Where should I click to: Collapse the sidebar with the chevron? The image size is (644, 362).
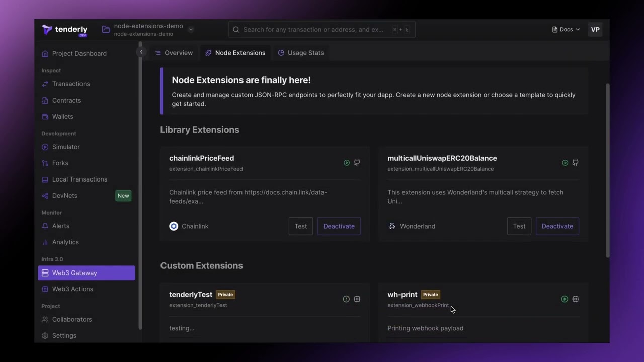pyautogui.click(x=141, y=52)
